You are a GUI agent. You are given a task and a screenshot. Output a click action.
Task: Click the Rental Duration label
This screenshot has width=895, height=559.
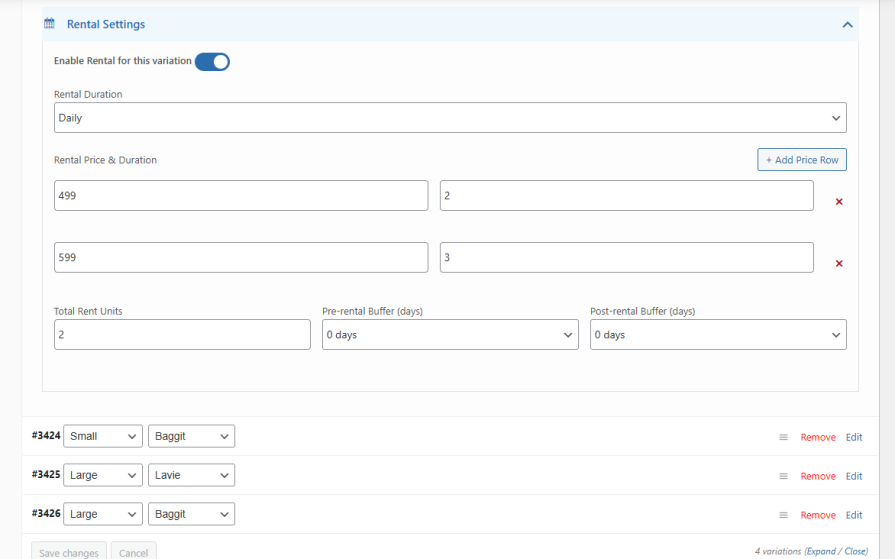point(88,94)
